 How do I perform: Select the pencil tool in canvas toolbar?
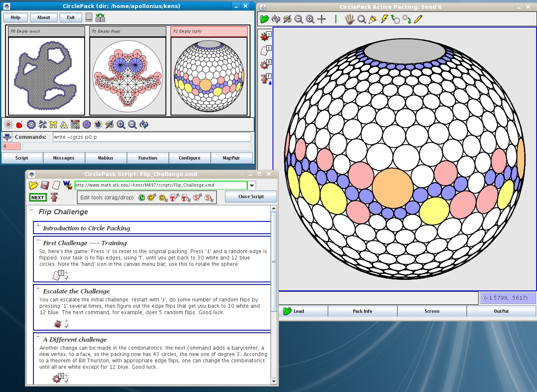pyautogui.click(x=418, y=19)
